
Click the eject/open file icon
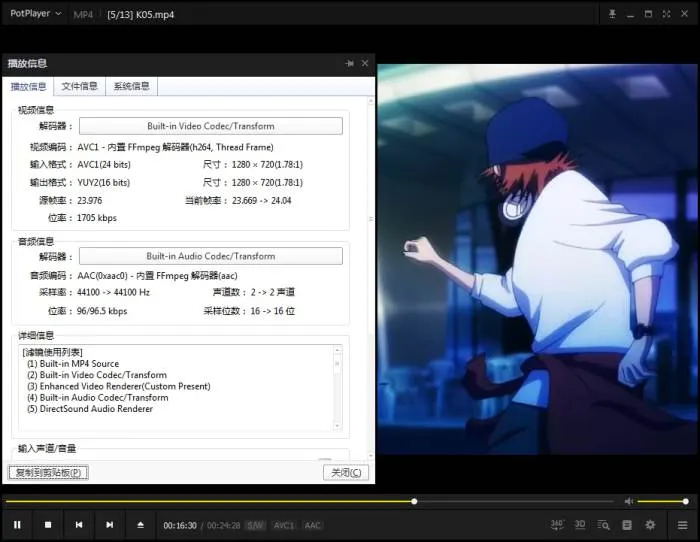pos(140,525)
